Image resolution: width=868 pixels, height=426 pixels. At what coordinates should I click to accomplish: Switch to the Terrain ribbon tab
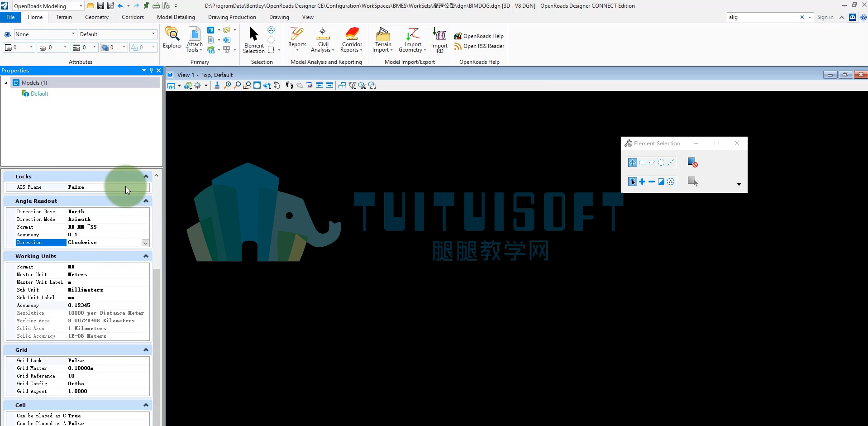[64, 17]
